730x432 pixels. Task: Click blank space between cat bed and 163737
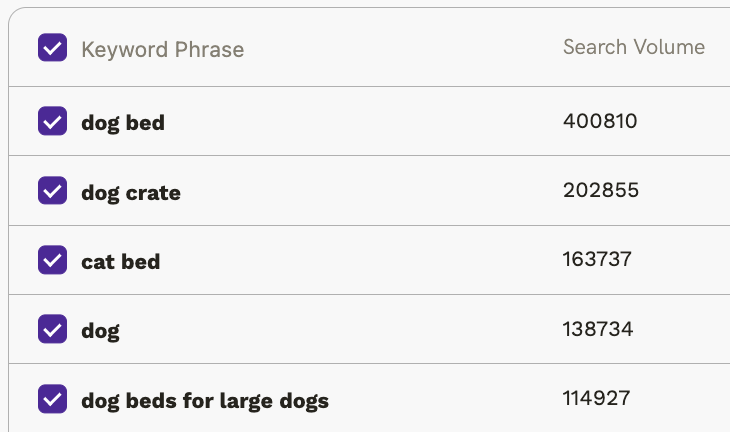pyautogui.click(x=360, y=260)
